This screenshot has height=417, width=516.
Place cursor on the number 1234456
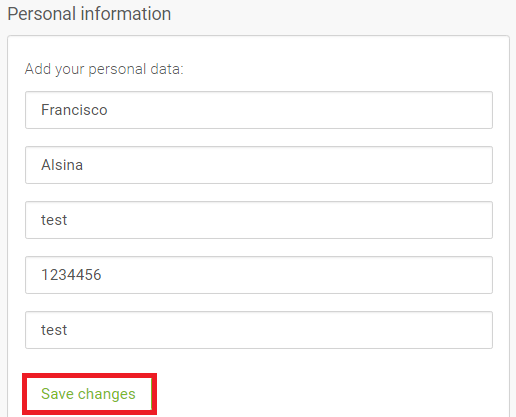tap(71, 275)
